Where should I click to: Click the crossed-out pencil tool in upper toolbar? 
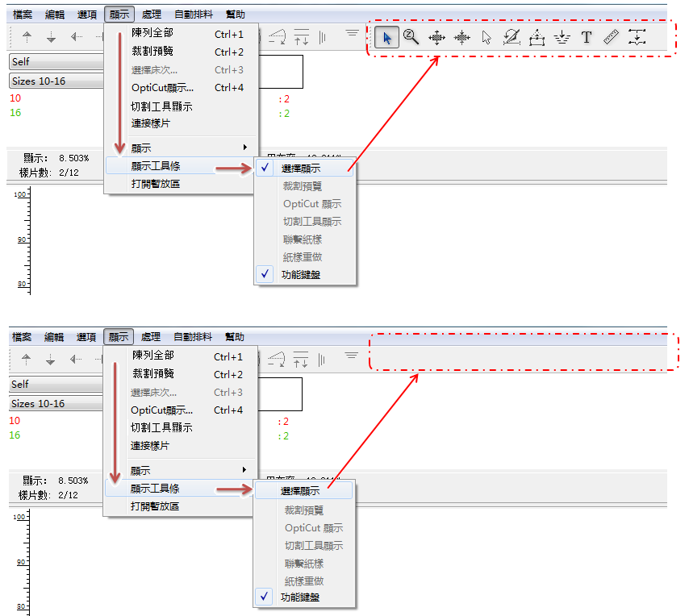point(512,37)
